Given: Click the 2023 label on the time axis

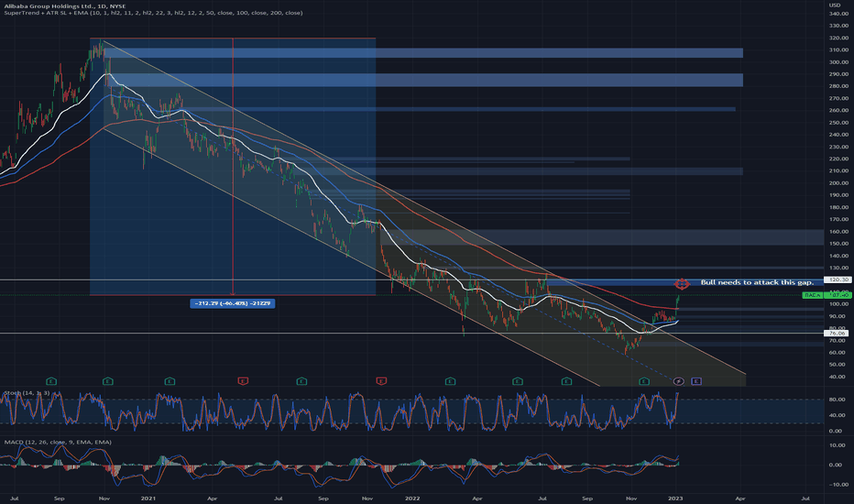Looking at the screenshot, I should (675, 498).
